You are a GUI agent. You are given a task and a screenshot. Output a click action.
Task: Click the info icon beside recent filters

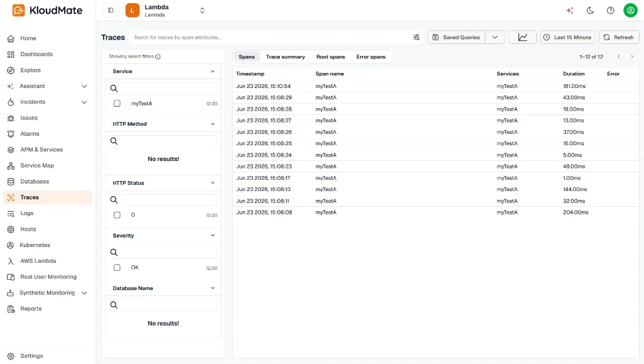(x=158, y=57)
